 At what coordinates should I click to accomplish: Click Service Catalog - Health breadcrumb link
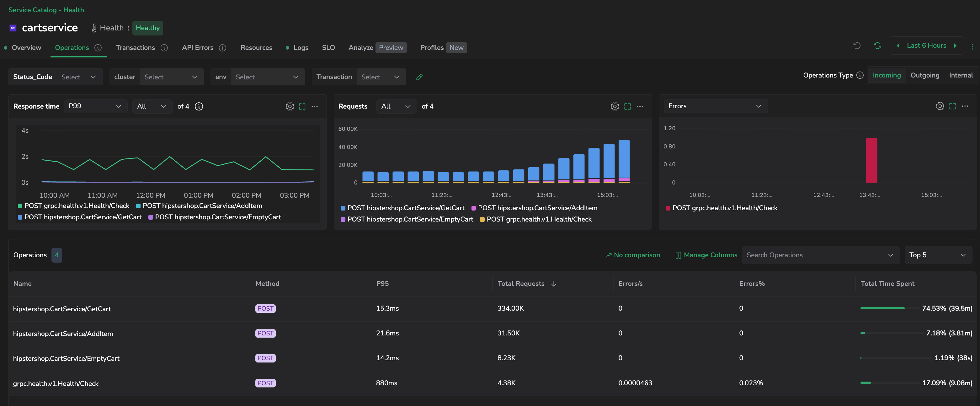pos(46,10)
